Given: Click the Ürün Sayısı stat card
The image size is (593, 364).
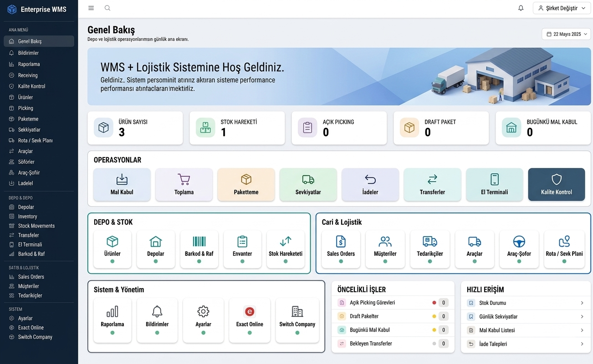Looking at the screenshot, I should (x=135, y=128).
